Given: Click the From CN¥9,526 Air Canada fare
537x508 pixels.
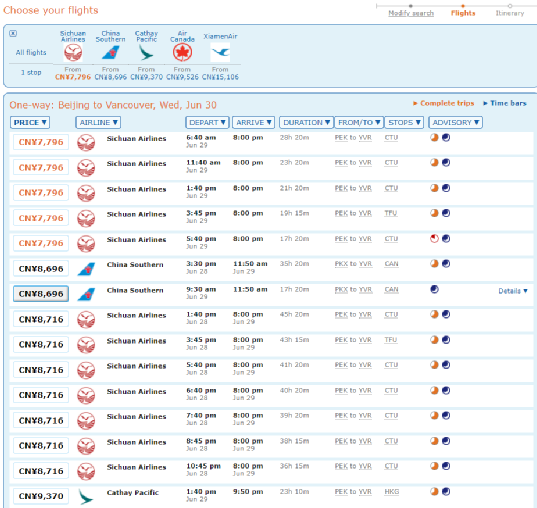Looking at the screenshot, I should point(182,74).
